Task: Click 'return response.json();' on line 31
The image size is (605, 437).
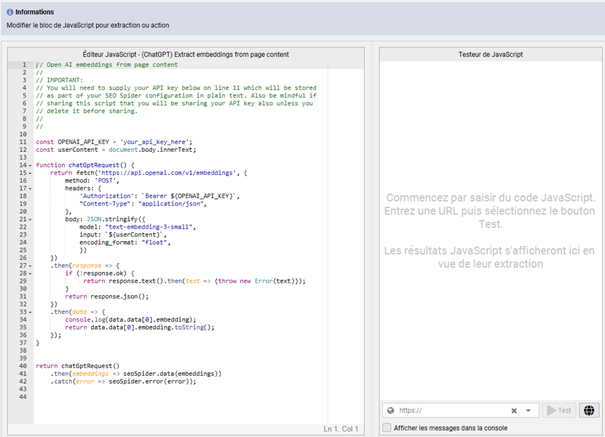Action: point(106,296)
